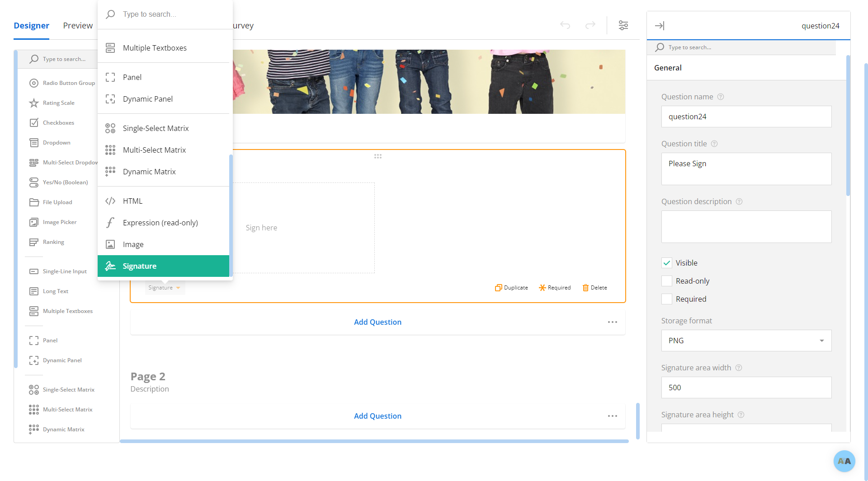
Task: Click Add Question below the signature
Action: click(377, 322)
